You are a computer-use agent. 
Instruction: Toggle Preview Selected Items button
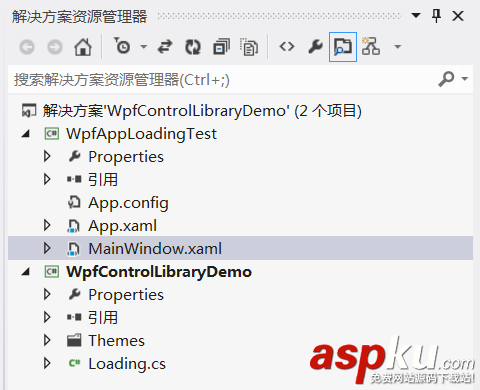pos(343,47)
